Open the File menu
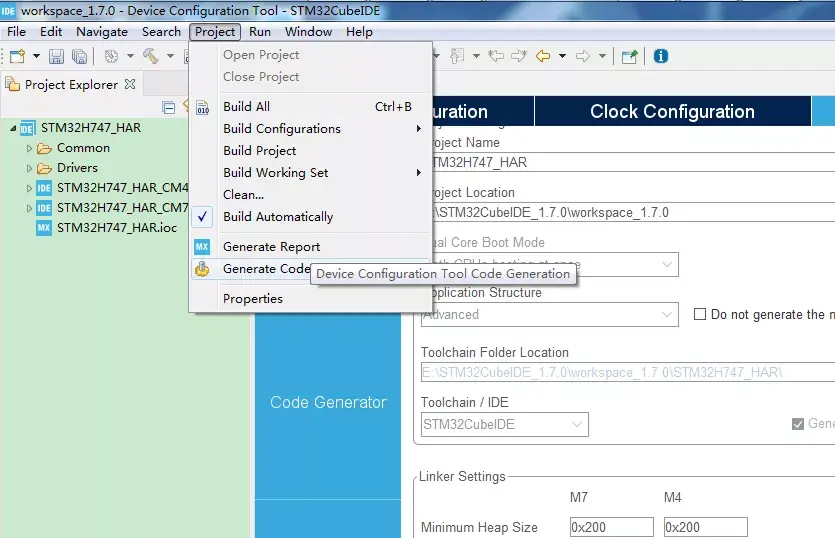The width and height of the screenshot is (835, 538). [x=17, y=32]
